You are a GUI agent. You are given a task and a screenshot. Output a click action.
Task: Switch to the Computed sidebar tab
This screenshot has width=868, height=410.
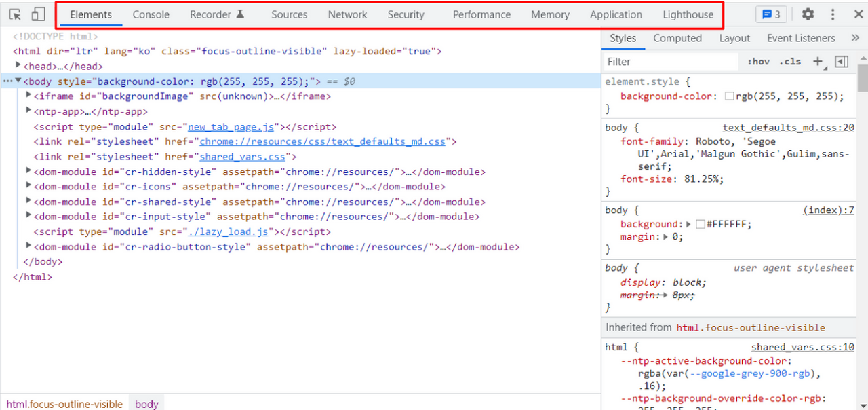pyautogui.click(x=677, y=38)
